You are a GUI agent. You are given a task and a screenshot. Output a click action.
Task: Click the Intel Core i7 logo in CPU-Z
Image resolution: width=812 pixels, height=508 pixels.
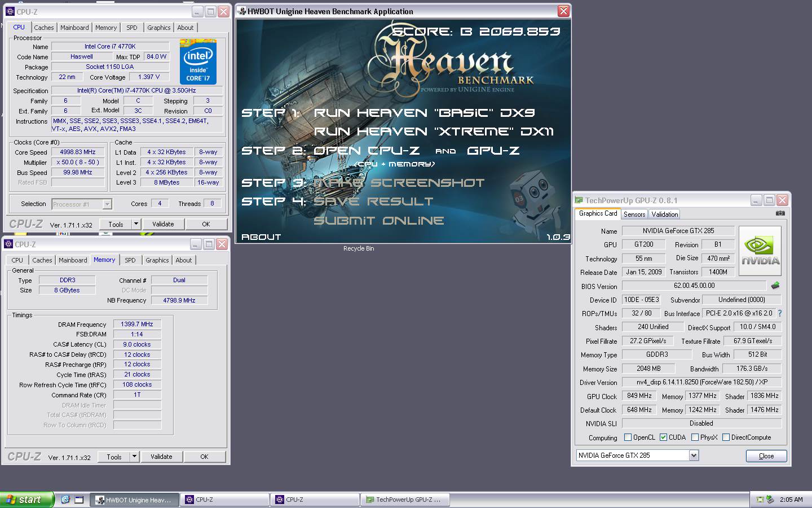coord(198,62)
